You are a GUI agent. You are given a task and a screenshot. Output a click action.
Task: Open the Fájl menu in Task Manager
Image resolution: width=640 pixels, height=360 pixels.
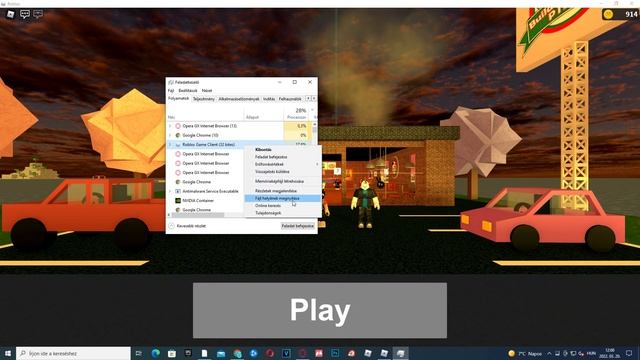pos(171,91)
